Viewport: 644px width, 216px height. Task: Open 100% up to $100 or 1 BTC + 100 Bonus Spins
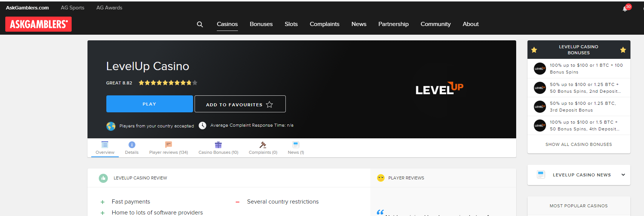coord(586,69)
